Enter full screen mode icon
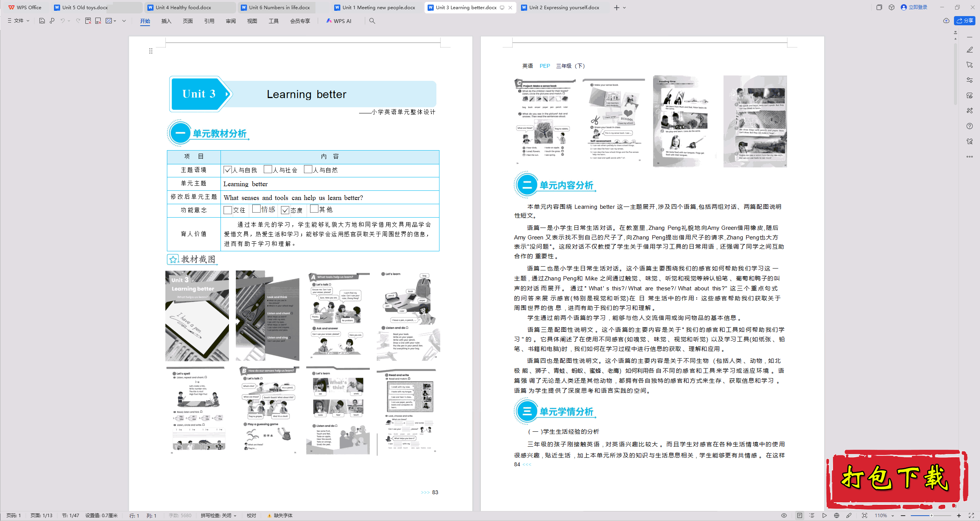The width and height of the screenshot is (980, 521). click(971, 516)
